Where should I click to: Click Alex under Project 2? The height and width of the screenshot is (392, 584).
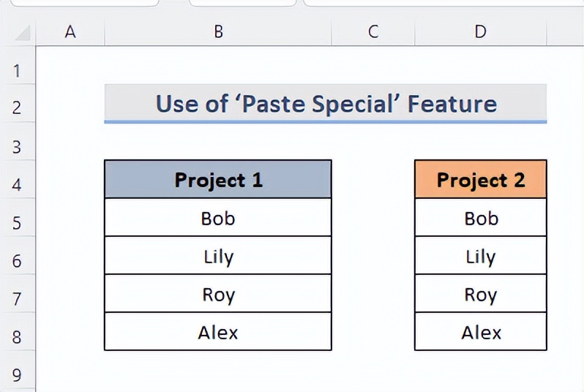click(481, 332)
